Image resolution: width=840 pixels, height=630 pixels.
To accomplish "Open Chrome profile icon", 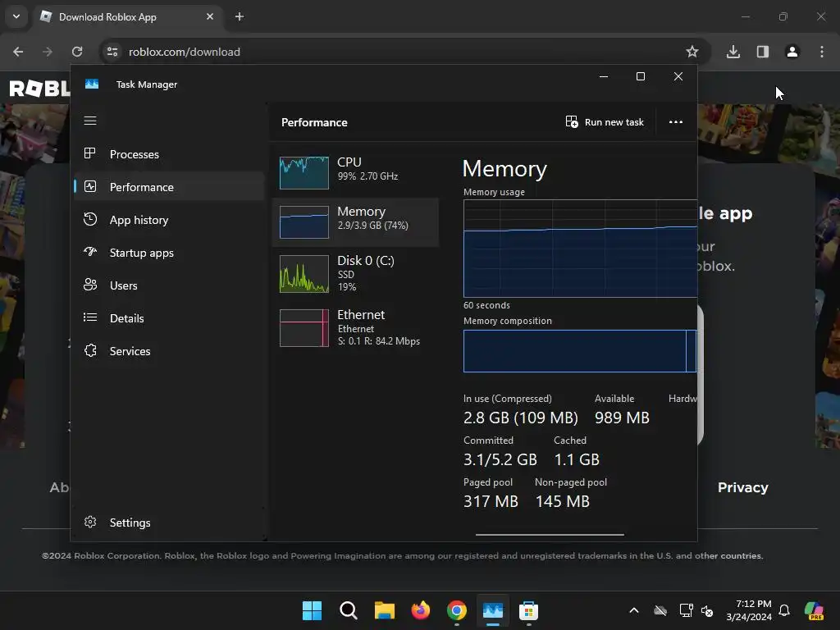I will click(792, 52).
